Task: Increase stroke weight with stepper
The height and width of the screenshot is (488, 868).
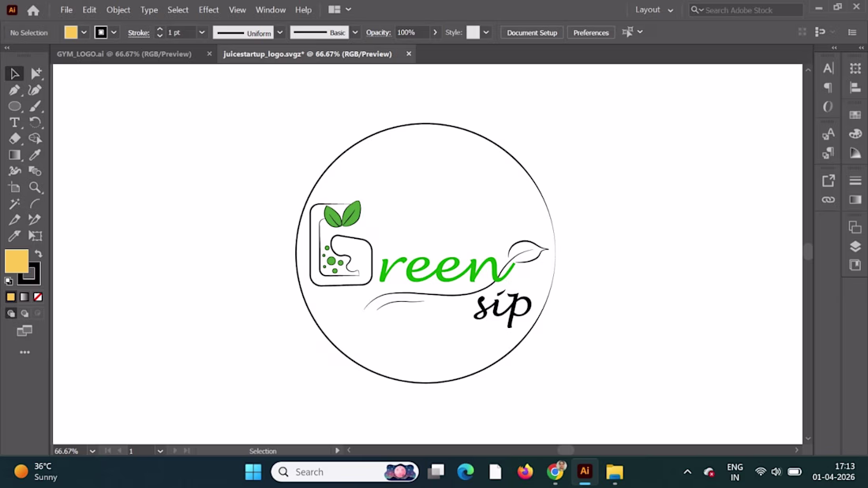Action: point(160,29)
